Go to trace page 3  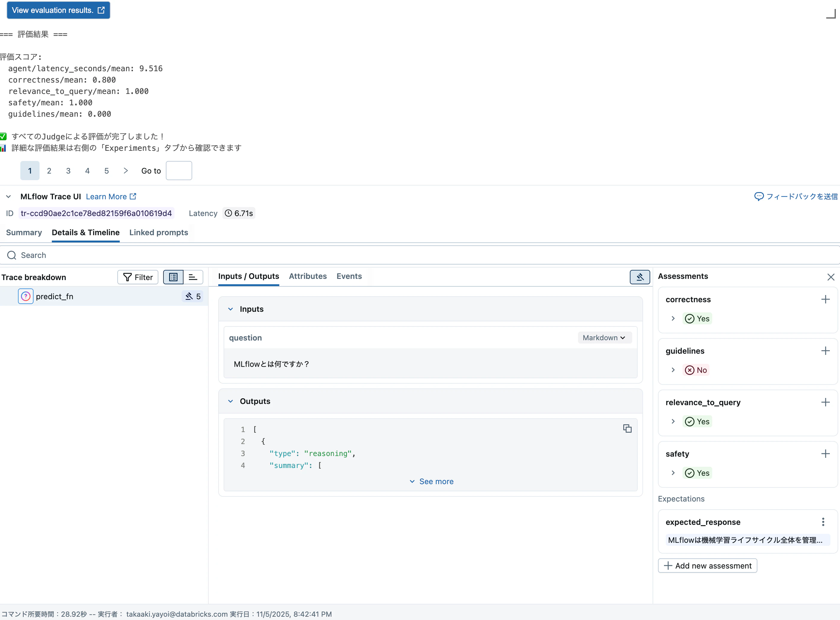click(68, 171)
